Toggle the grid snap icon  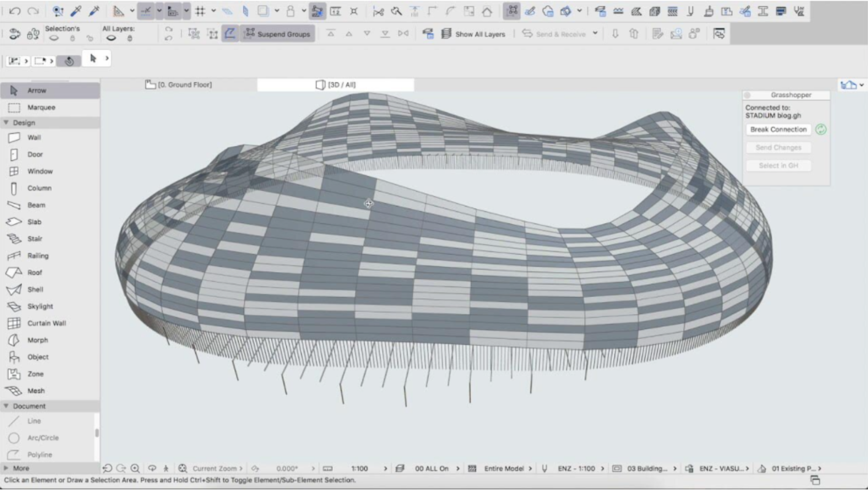click(x=200, y=11)
